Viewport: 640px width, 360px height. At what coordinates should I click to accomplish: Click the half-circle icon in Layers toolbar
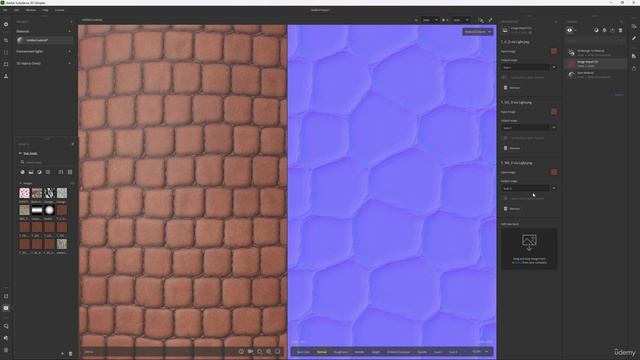[596, 30]
